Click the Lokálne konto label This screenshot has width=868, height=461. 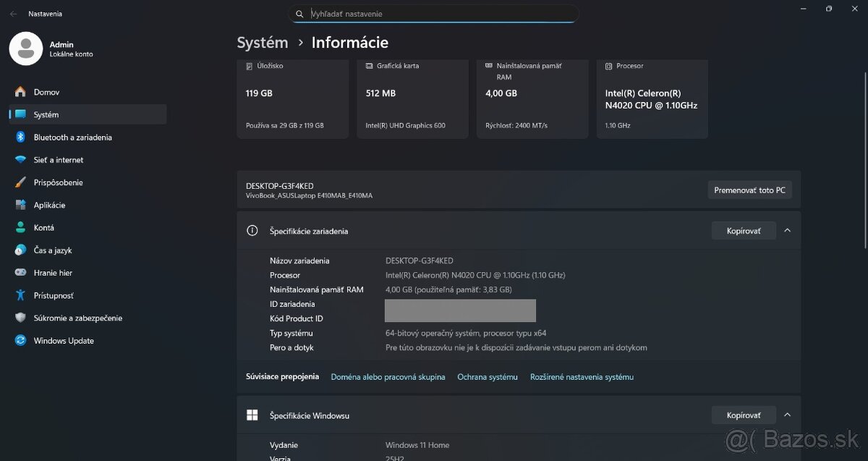pos(71,54)
